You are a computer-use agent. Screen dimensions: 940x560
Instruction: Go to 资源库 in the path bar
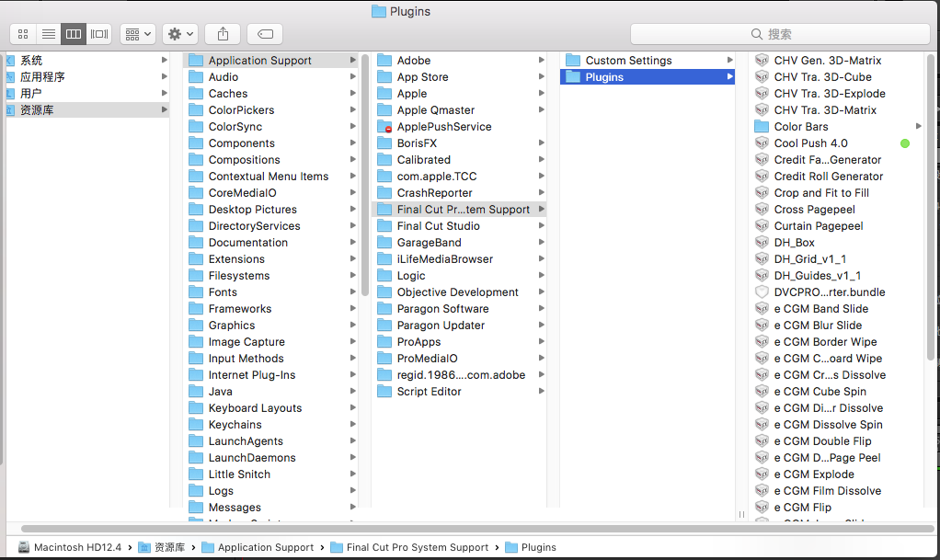point(162,547)
